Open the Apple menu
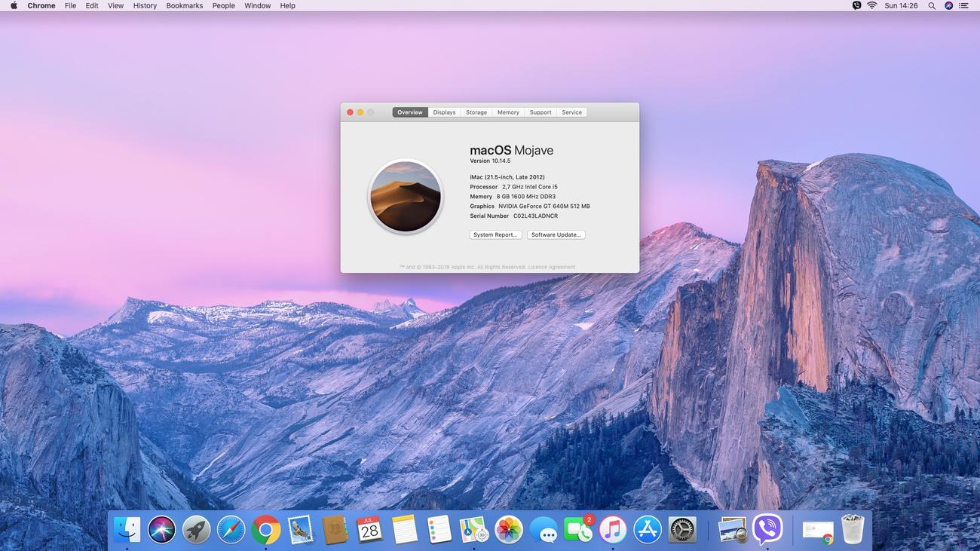 (x=14, y=5)
